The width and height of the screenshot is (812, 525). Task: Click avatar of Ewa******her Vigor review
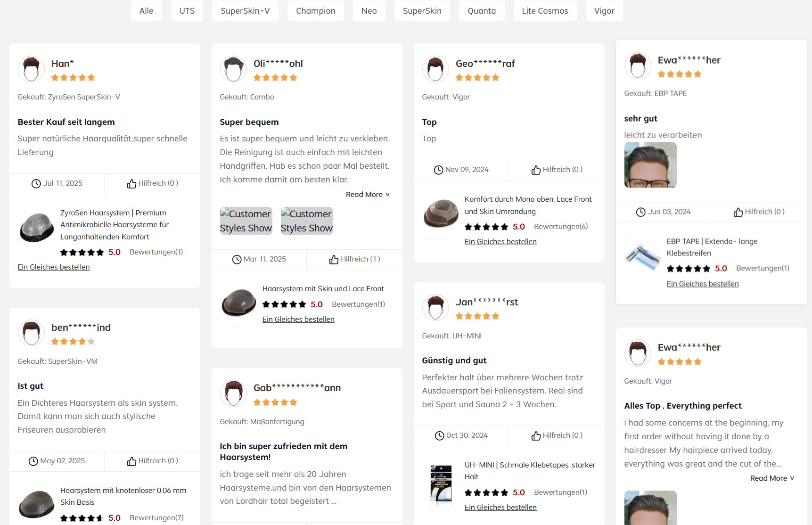[x=638, y=353]
